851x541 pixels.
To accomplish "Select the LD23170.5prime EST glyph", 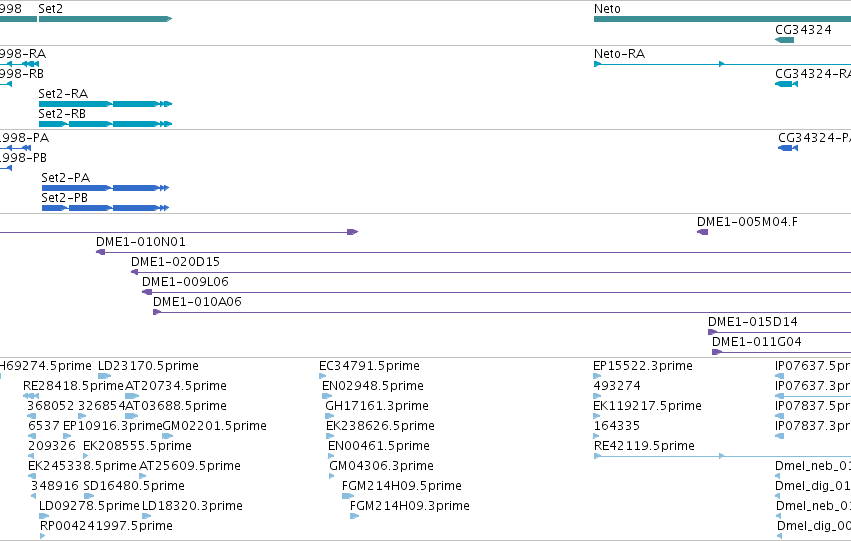I will click(x=105, y=375).
